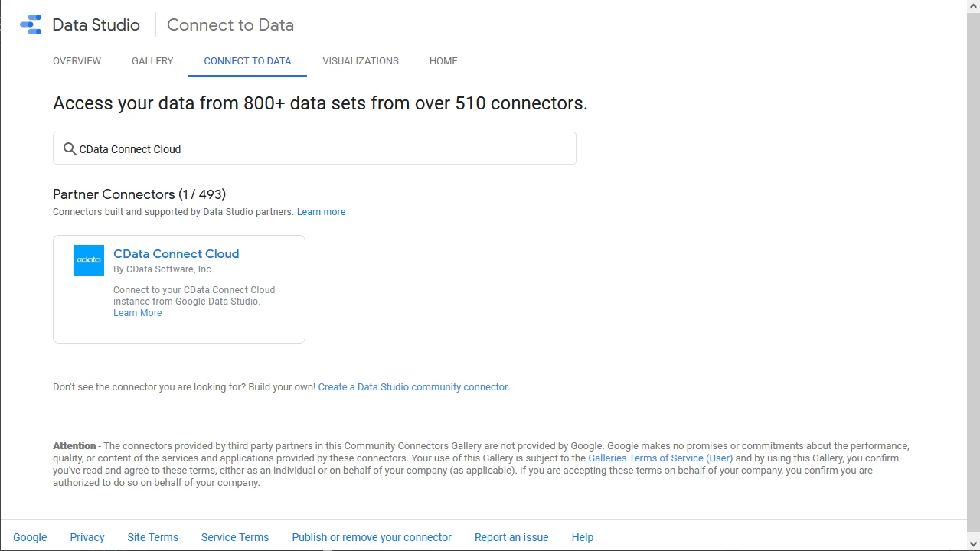
Task: Open Create a Data Studio community connector
Action: (x=413, y=386)
